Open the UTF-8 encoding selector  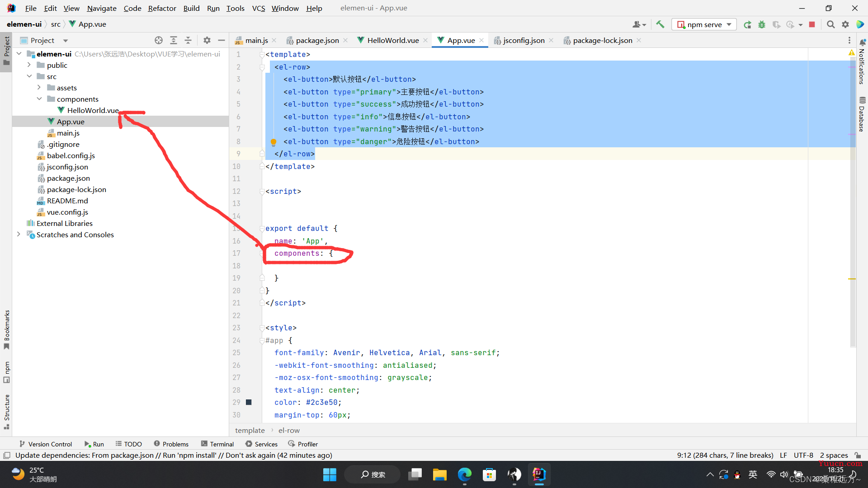tap(803, 455)
